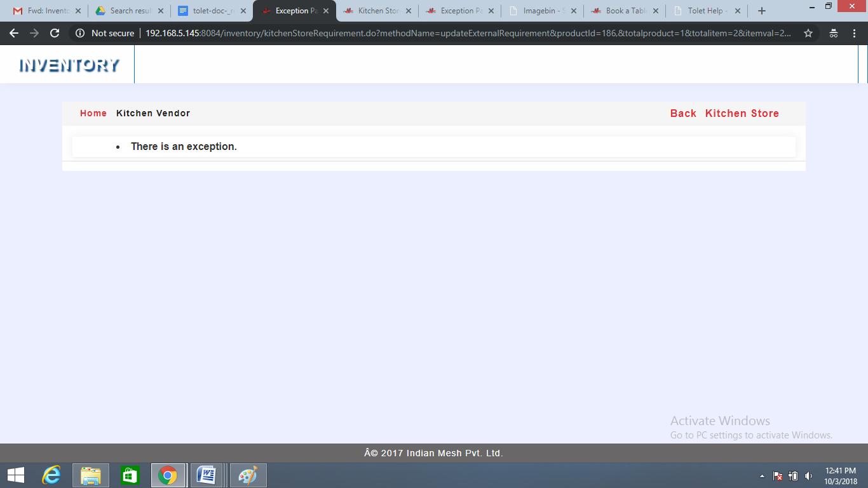This screenshot has height=488, width=868.
Task: Open the volume speaker icon
Action: click(x=808, y=476)
